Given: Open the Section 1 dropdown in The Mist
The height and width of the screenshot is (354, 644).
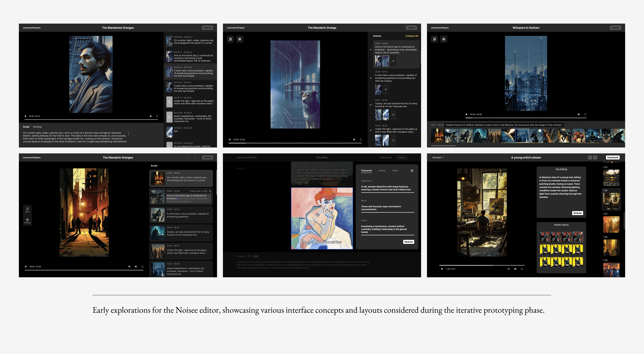Looking at the screenshot, I should (249, 256).
